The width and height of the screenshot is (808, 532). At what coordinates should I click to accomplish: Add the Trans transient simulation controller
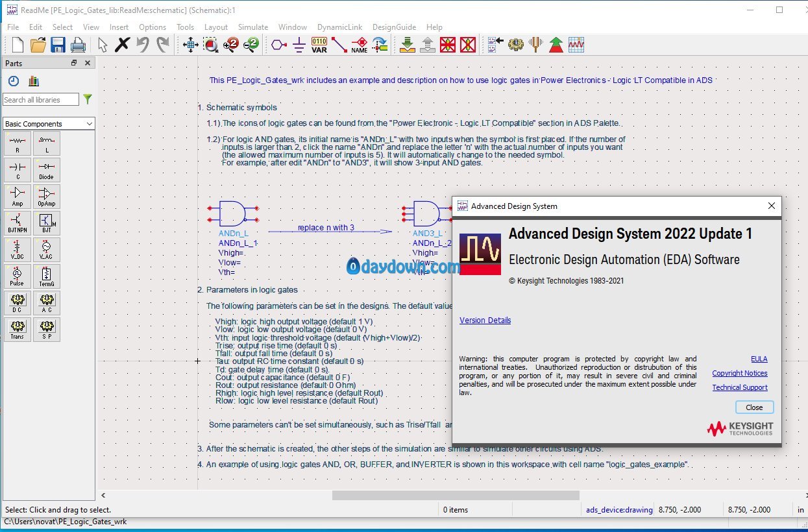(18, 330)
